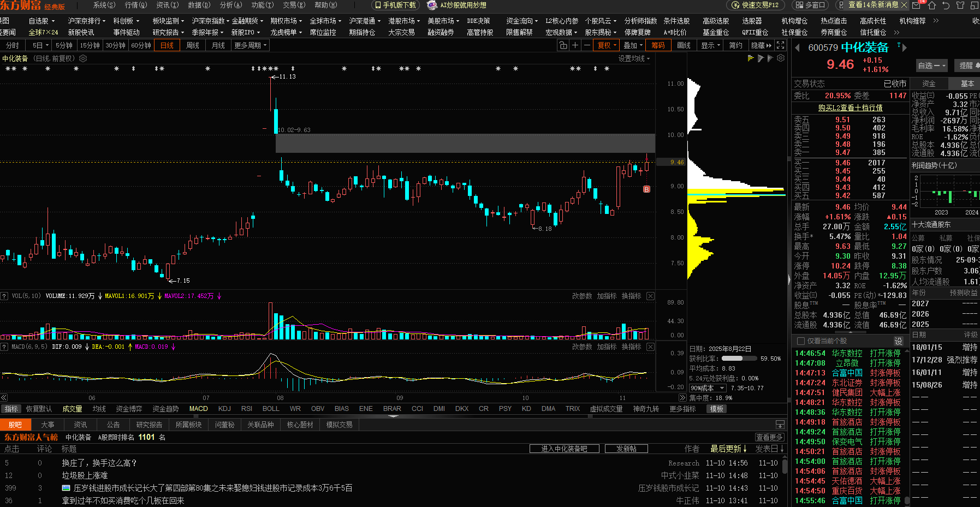Switch to the 研究报告 bottom tab
This screenshot has width=980, height=507.
(x=149, y=425)
